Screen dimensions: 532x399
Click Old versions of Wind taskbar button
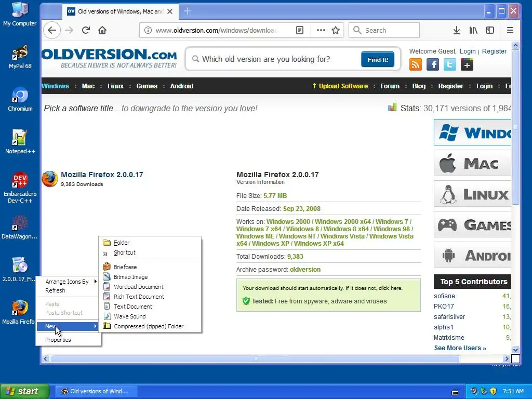[x=97, y=391]
